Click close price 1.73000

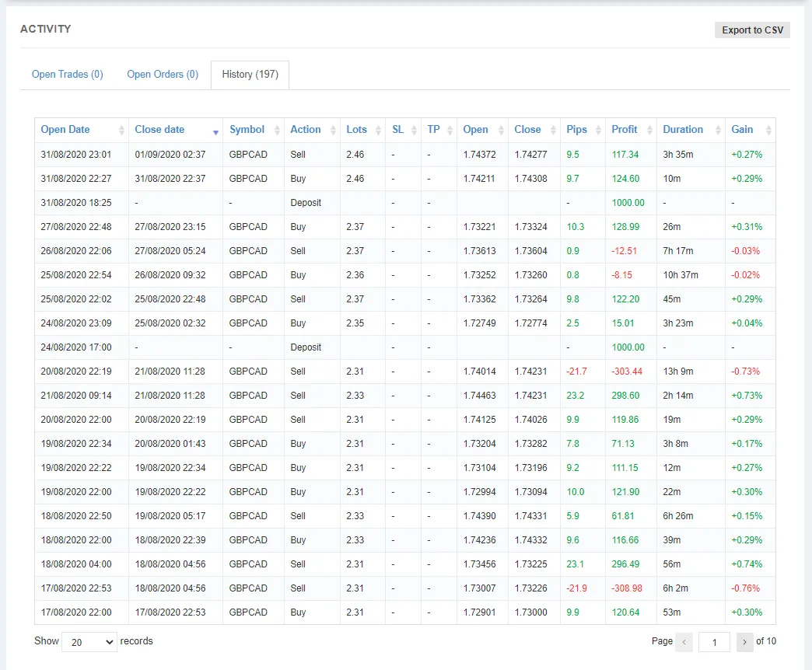530,612
